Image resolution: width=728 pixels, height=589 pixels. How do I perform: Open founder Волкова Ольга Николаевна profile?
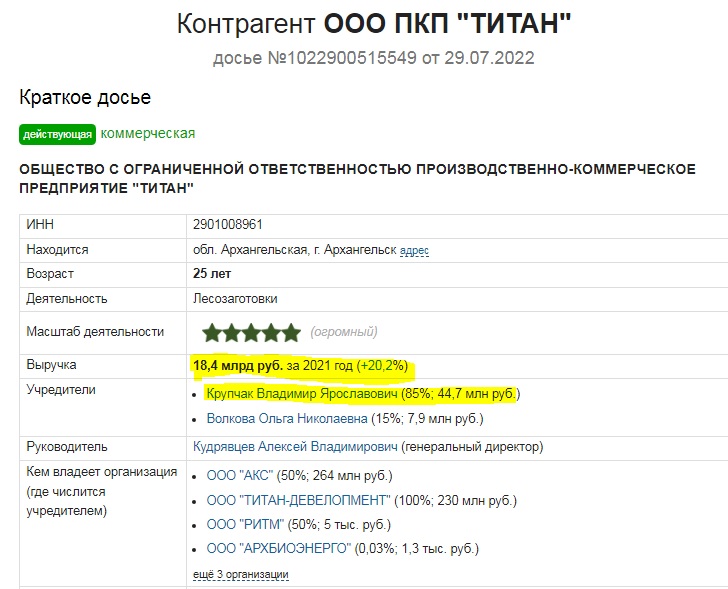pyautogui.click(x=287, y=419)
